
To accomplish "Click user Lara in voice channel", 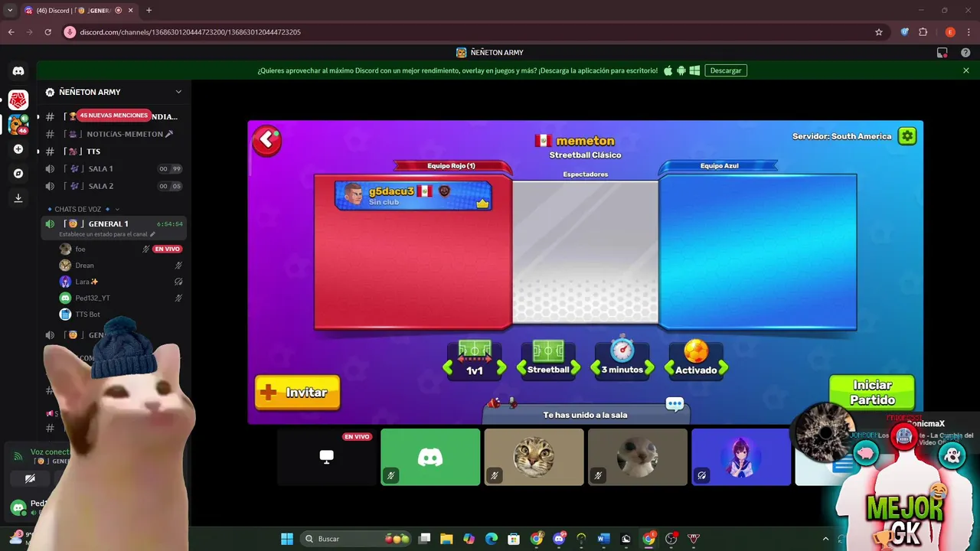I will pyautogui.click(x=121, y=282).
